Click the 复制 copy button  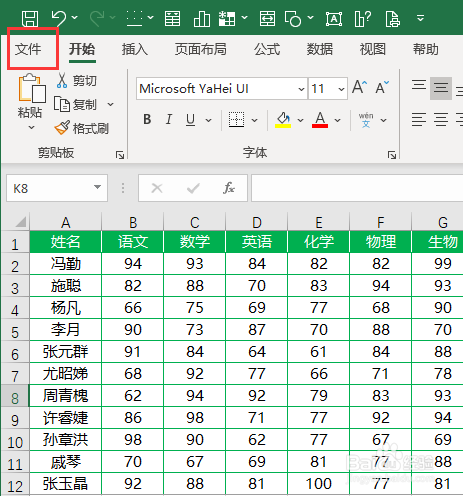coord(76,104)
